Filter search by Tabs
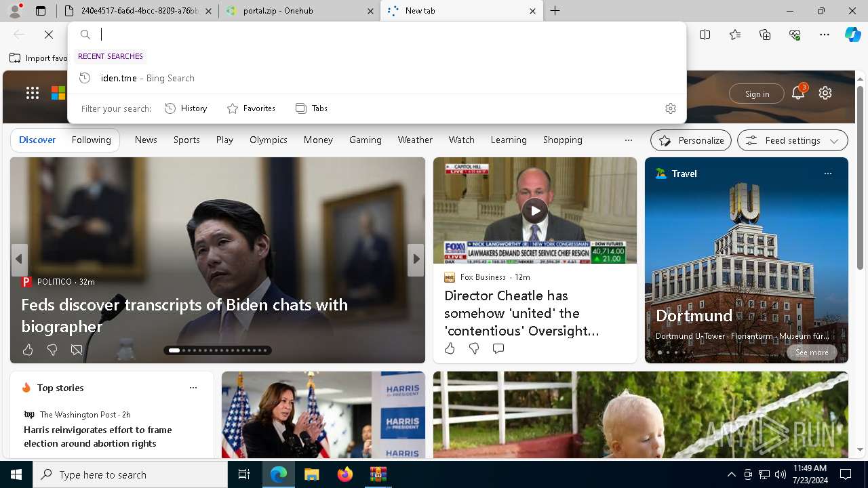This screenshot has height=488, width=868. [311, 108]
